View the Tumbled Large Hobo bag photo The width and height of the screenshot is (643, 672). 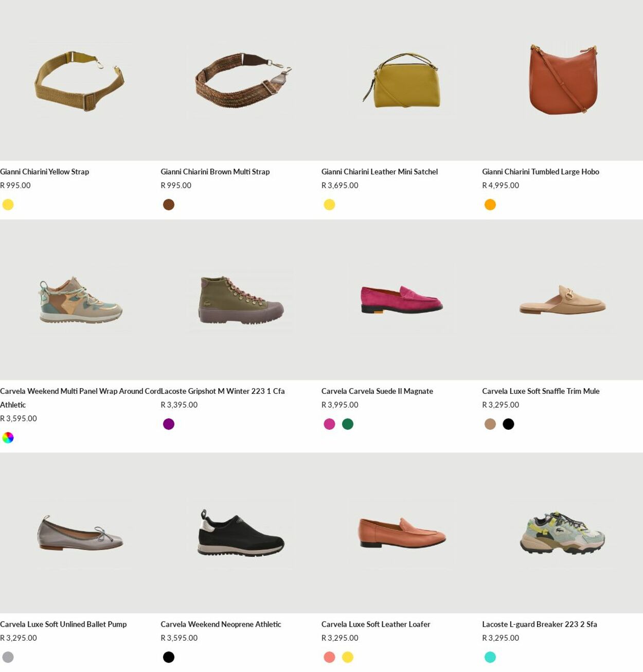[562, 80]
